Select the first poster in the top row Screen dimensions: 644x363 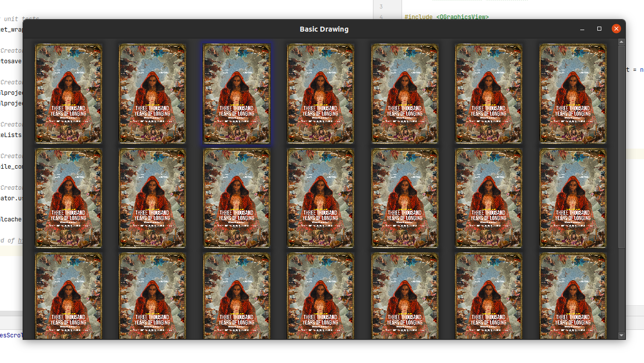tap(69, 93)
